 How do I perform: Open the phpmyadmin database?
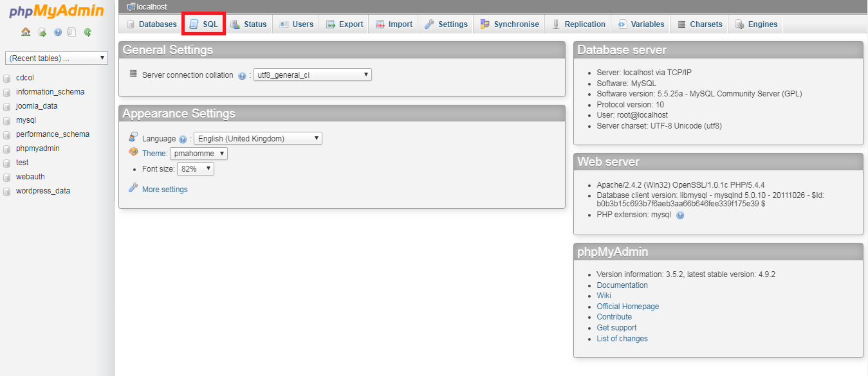tap(38, 148)
